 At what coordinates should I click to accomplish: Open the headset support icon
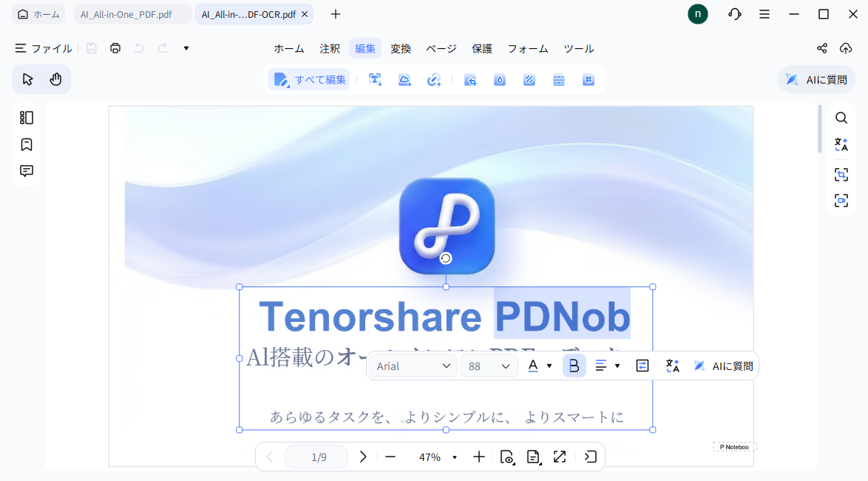coord(735,14)
